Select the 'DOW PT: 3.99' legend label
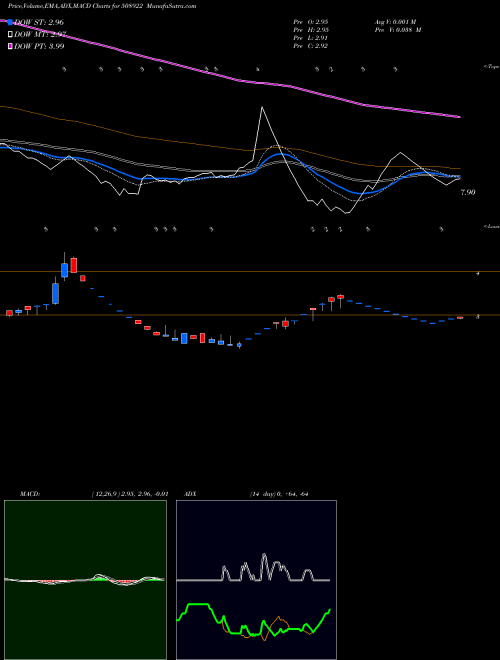The width and height of the screenshot is (500, 660). click(39, 46)
